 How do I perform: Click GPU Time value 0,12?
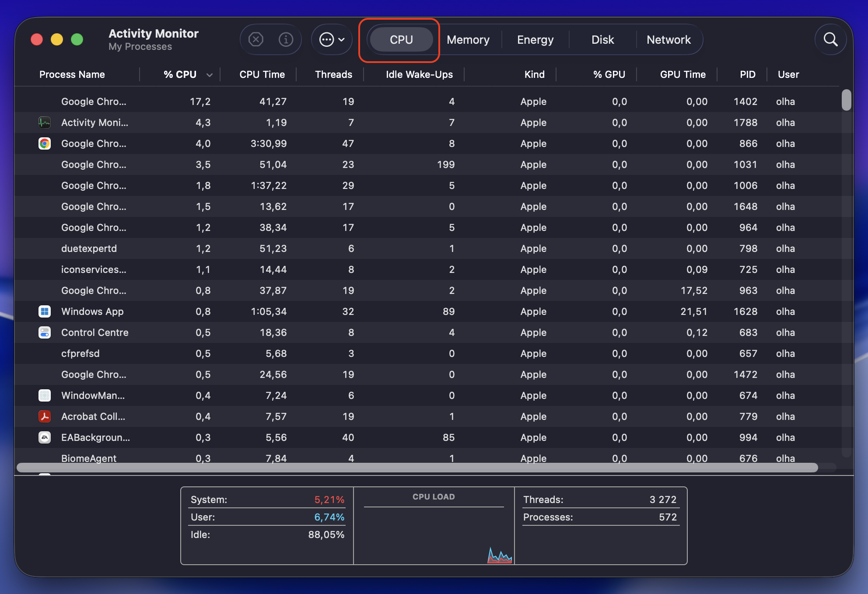697,332
